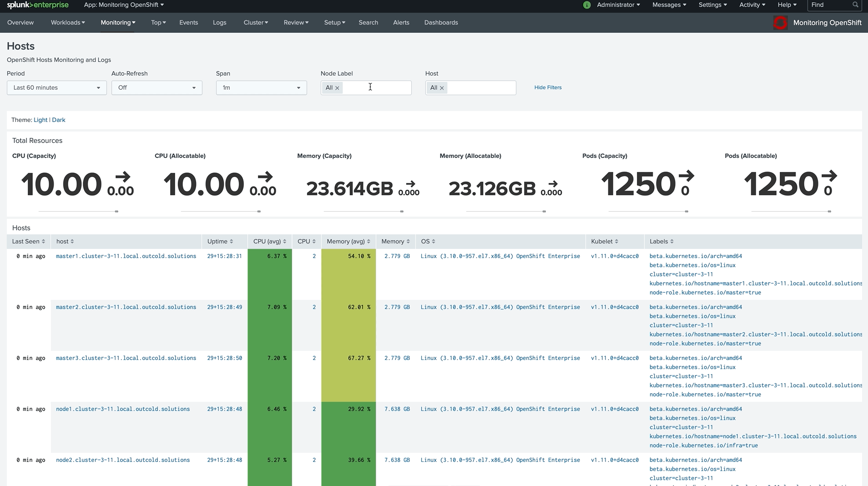
Task: Open the Auto-Refresh dropdown set to Off
Action: [x=157, y=88]
